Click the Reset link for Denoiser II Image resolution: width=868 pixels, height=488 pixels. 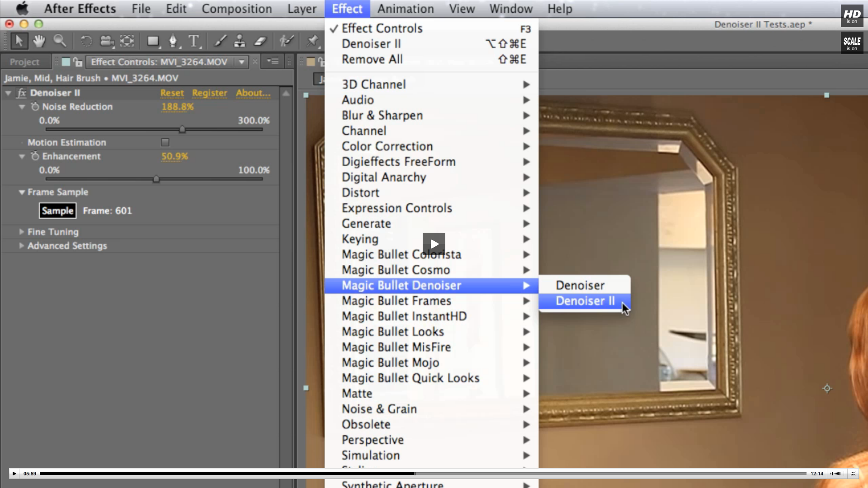[x=172, y=93]
